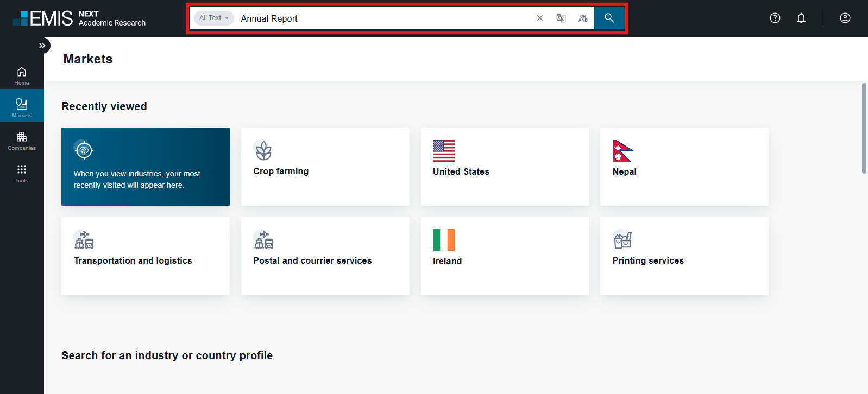The image size is (868, 394).
Task: Click the translate search icon
Action: click(561, 18)
